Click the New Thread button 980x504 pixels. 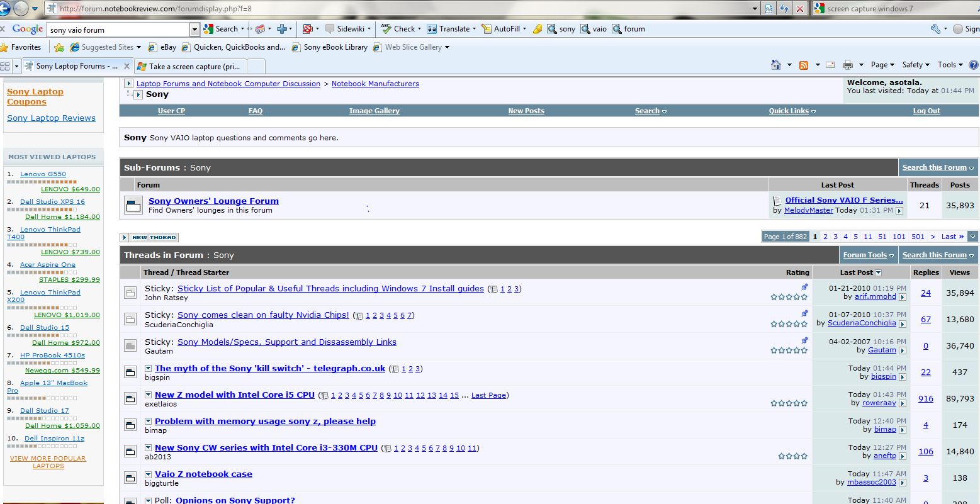[x=154, y=237]
